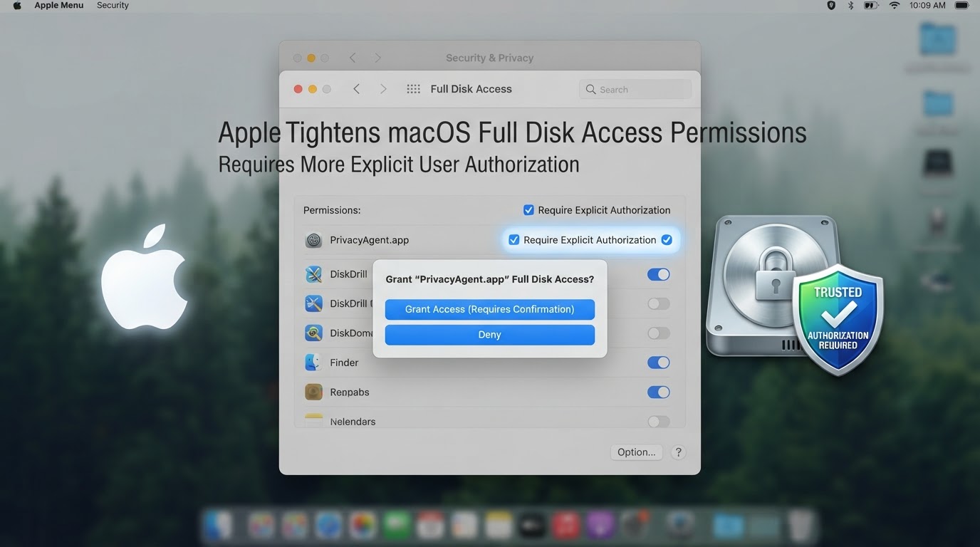This screenshot has width=980, height=547.
Task: Toggle the checkbox after Require Explicit Authorization in PrivacyAgent.app row
Action: pos(667,240)
